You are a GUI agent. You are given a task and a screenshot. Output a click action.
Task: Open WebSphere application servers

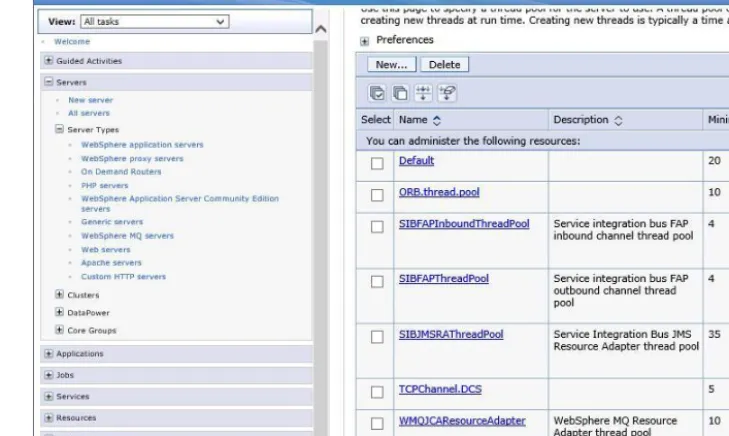tap(142, 145)
